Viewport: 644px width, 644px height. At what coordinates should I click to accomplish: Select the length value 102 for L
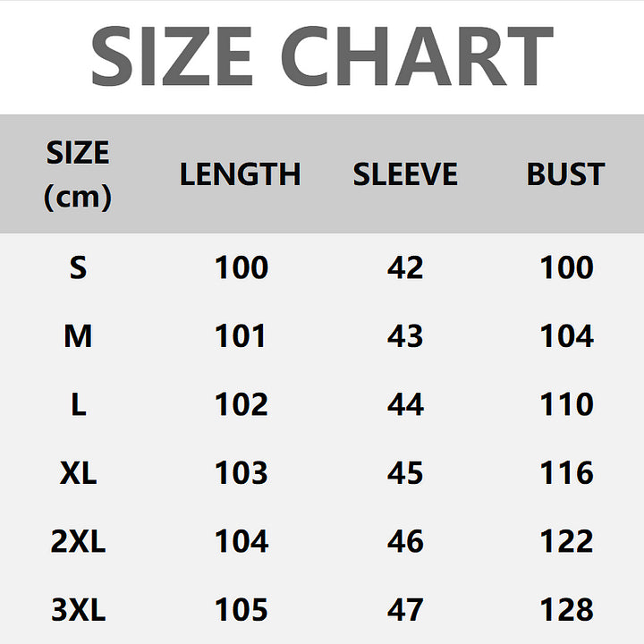[x=241, y=404]
